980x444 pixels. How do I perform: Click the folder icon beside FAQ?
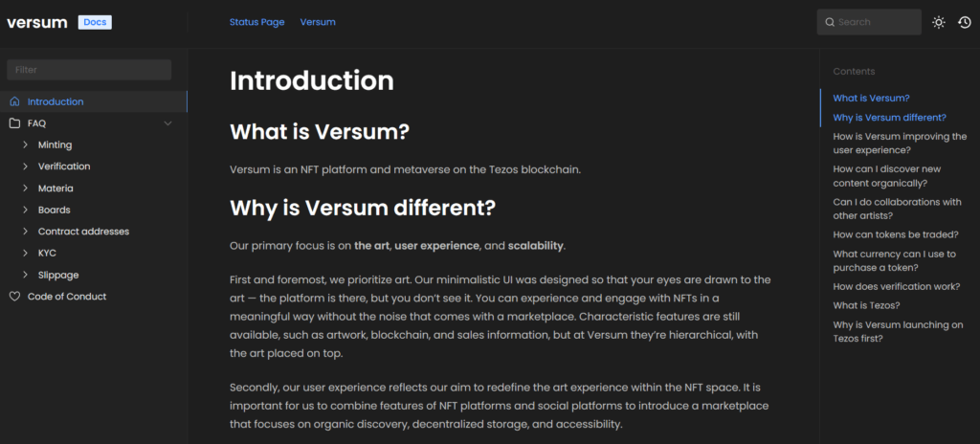pyautogui.click(x=14, y=123)
